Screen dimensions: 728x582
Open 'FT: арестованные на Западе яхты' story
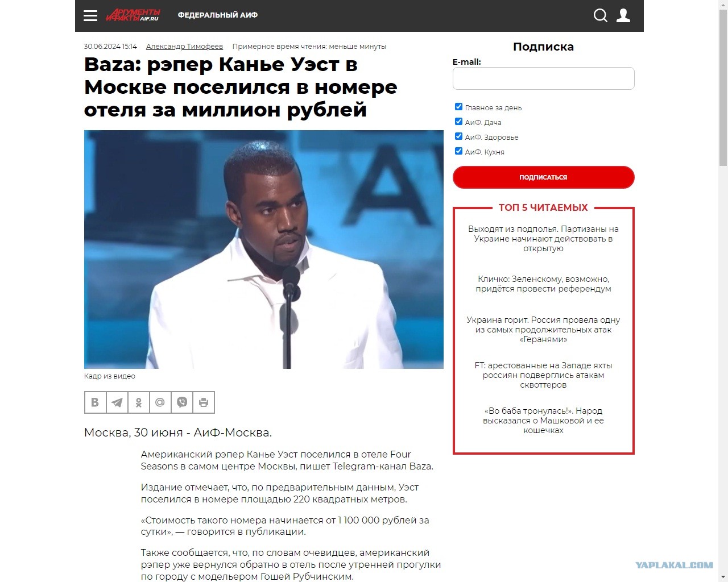click(543, 375)
